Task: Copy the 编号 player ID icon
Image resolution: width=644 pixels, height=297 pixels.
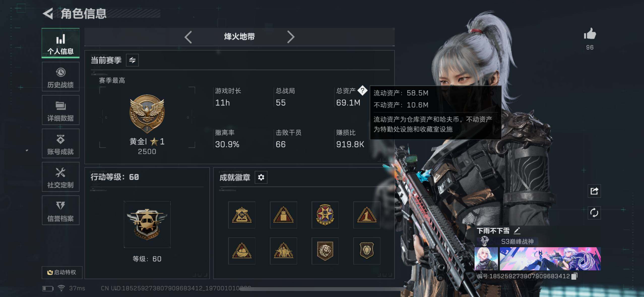Action: [574, 276]
